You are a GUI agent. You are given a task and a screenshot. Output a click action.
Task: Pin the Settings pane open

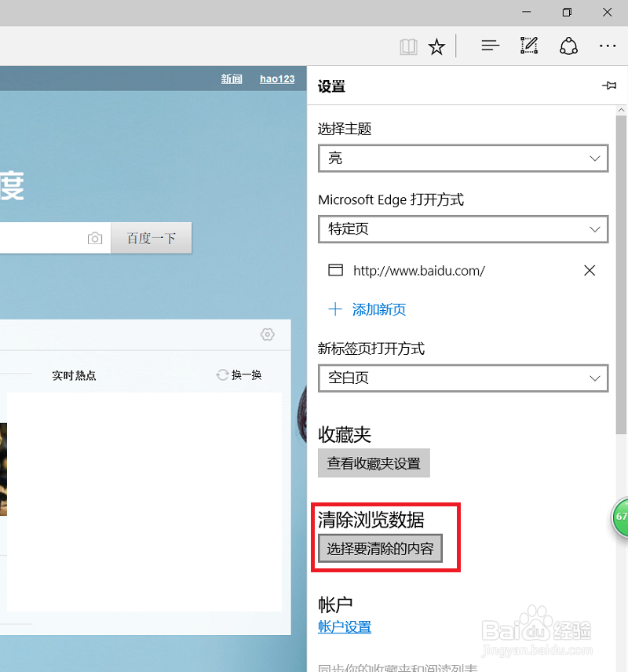(x=609, y=86)
